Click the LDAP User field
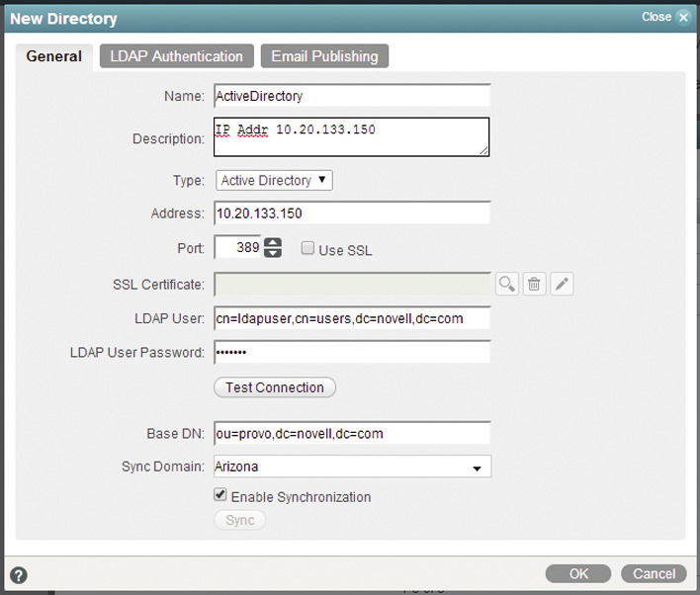Screen dimensions: 700x595 point(352,318)
